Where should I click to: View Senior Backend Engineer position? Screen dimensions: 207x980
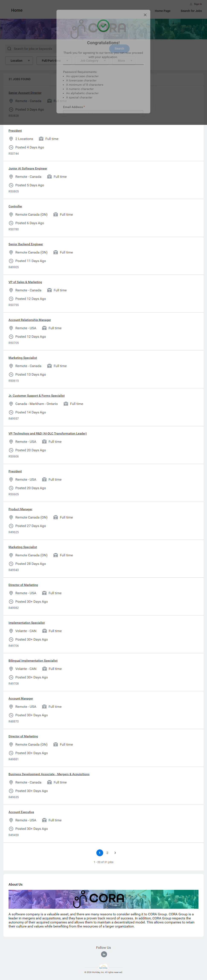[26, 244]
